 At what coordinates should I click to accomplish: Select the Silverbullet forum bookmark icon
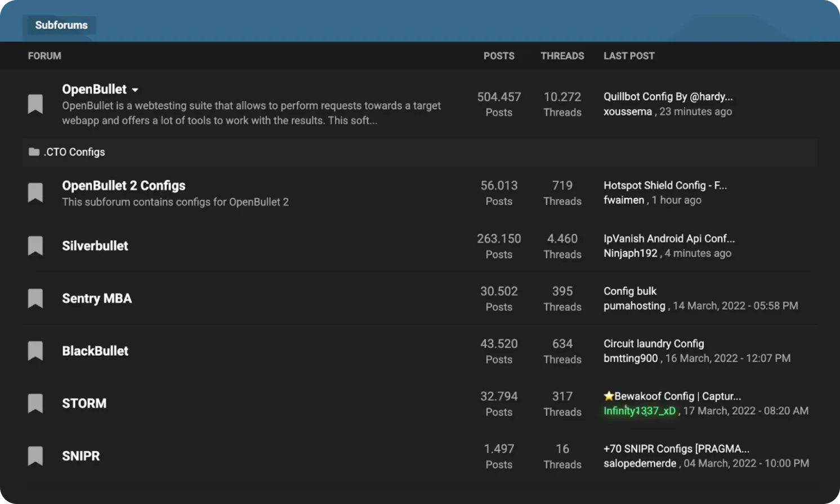pos(35,246)
